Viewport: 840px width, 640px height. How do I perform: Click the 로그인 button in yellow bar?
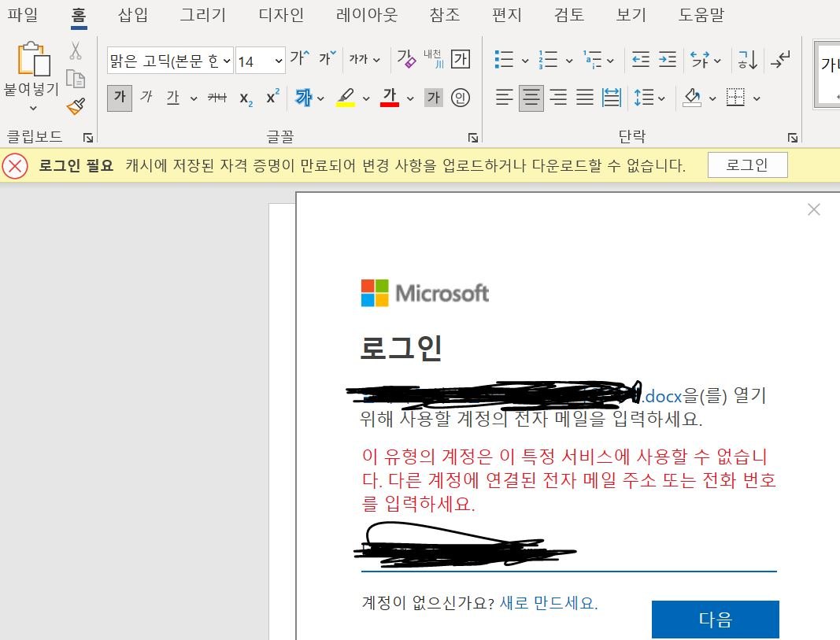click(747, 165)
